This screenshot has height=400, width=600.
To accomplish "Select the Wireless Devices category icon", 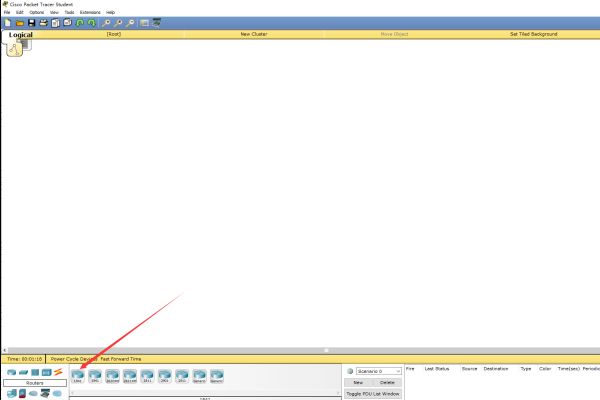I will [47, 372].
